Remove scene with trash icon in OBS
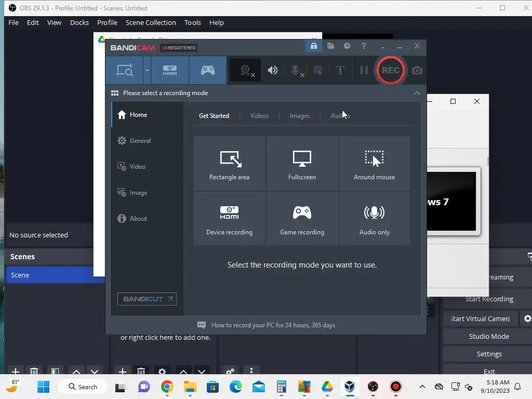The width and height of the screenshot is (532, 399). 34,371
